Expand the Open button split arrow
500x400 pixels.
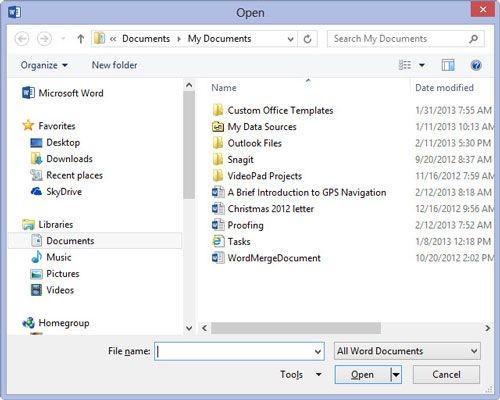pos(396,375)
